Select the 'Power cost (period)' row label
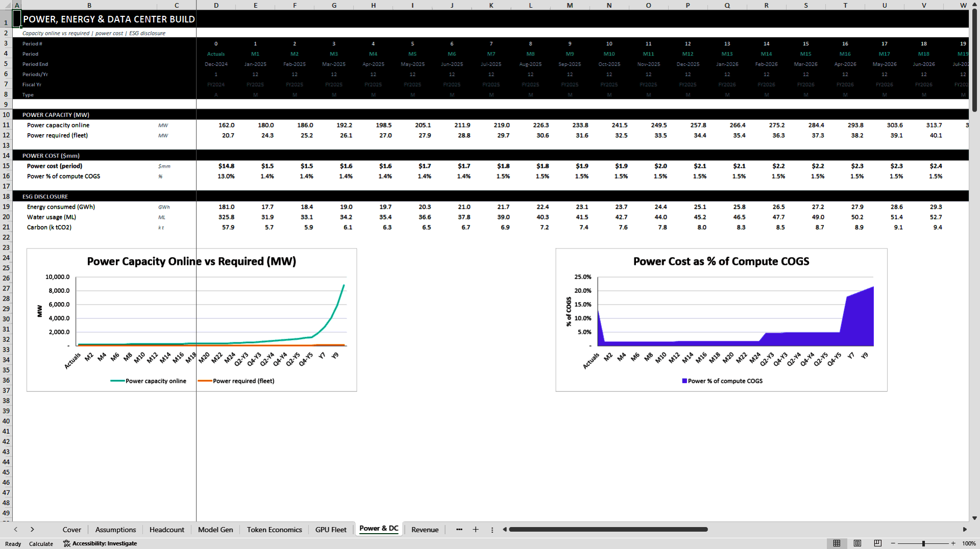This screenshot has width=980, height=549. [55, 166]
